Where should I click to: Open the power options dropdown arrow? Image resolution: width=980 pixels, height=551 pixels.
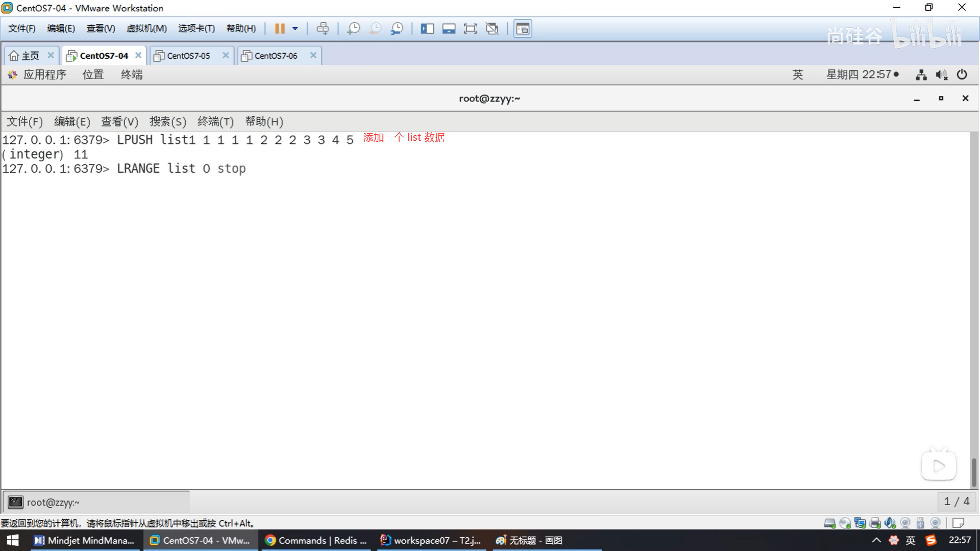(295, 29)
